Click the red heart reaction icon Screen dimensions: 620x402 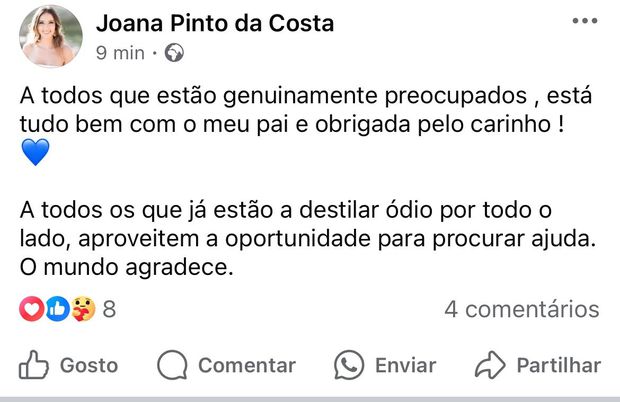(32, 310)
